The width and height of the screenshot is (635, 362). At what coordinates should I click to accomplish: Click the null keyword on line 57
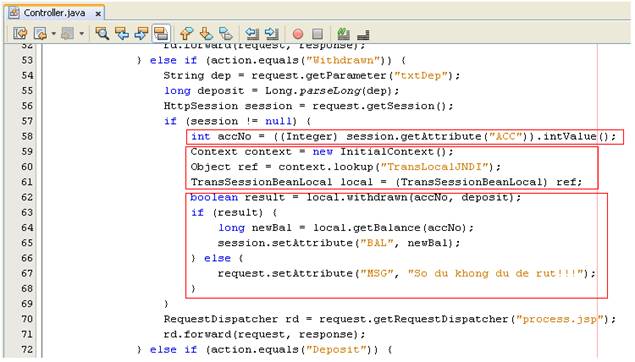[x=278, y=121]
